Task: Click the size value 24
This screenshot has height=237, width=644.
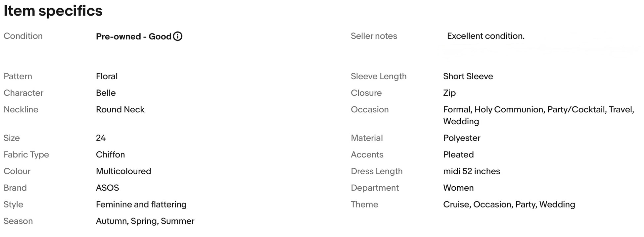Action: click(x=101, y=138)
